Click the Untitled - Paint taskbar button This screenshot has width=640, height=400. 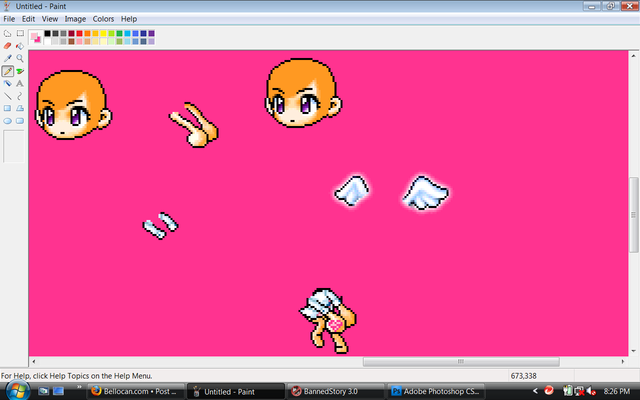[236, 391]
